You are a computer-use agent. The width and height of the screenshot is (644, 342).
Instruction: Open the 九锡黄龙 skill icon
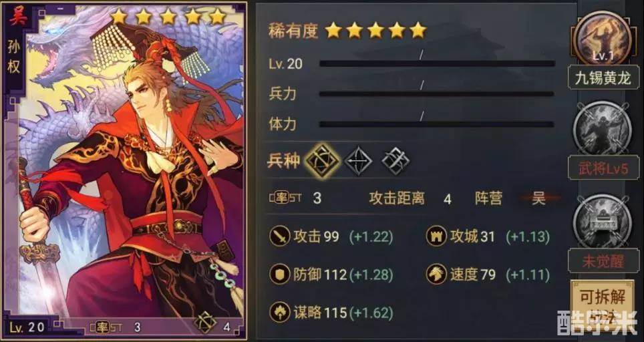603,39
